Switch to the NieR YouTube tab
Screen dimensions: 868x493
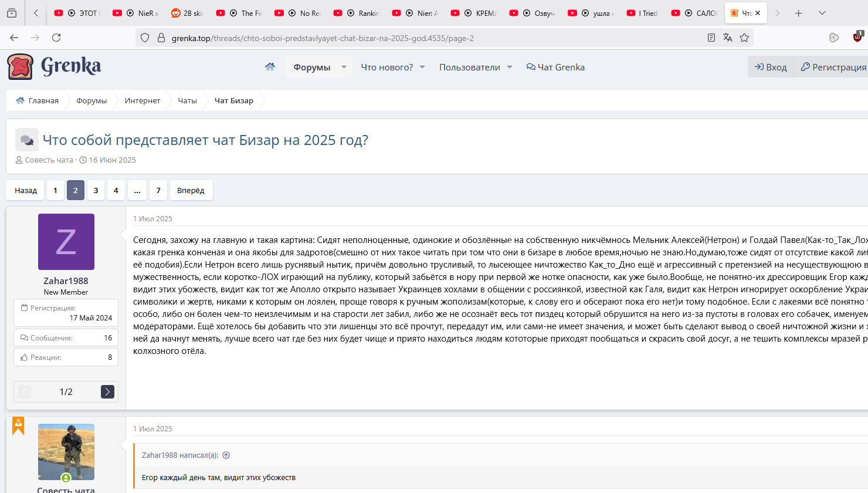(x=136, y=13)
